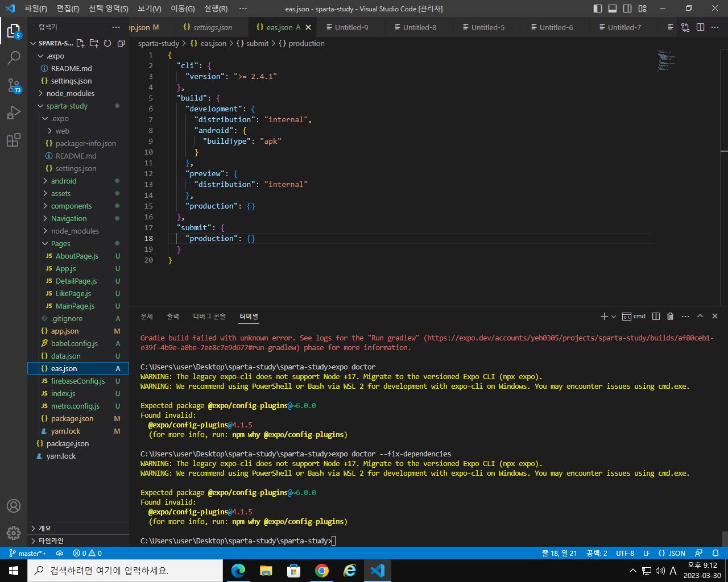Screen dimensions: 728x582
Task: Open the View menu (보기)
Action: tap(150, 9)
